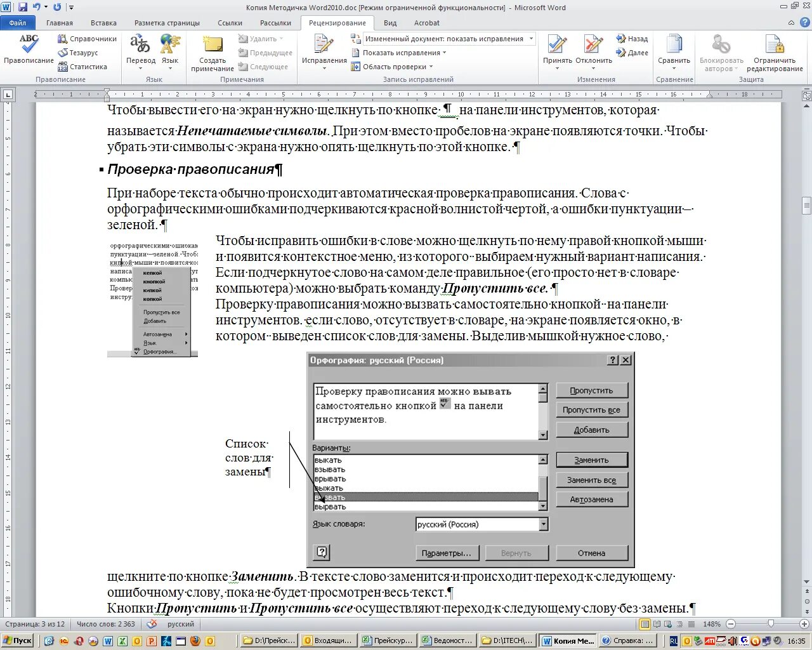Click the Отклонить reject change icon

click(594, 44)
